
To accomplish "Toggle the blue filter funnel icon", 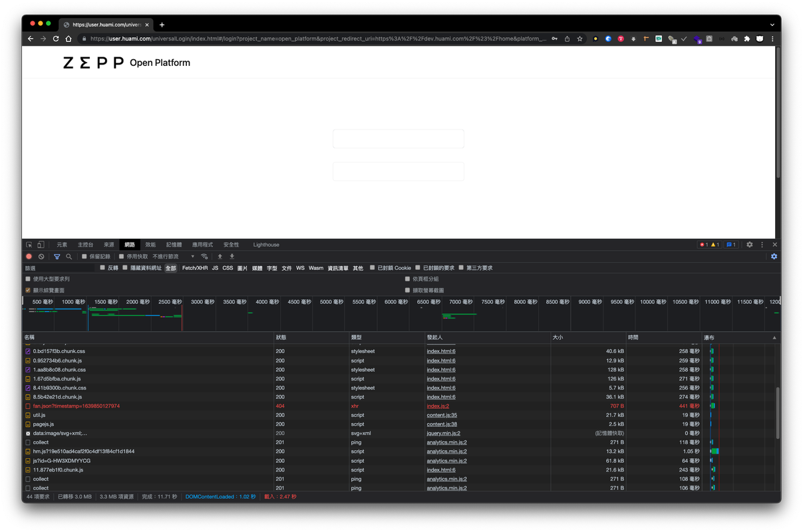I will 57,257.
